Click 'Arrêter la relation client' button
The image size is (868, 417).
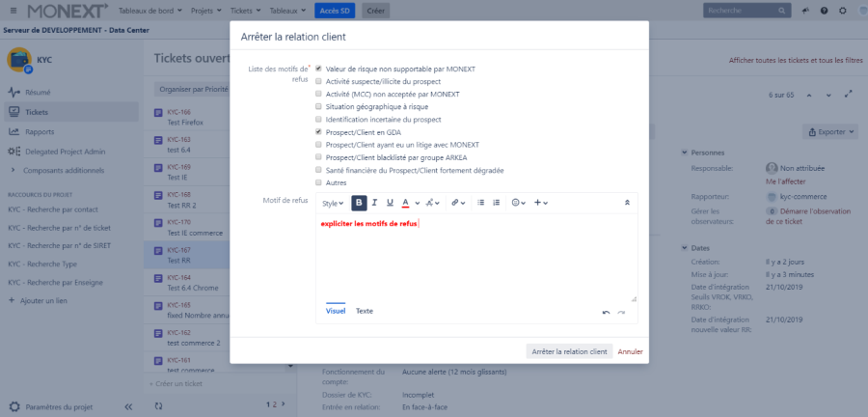pos(569,351)
